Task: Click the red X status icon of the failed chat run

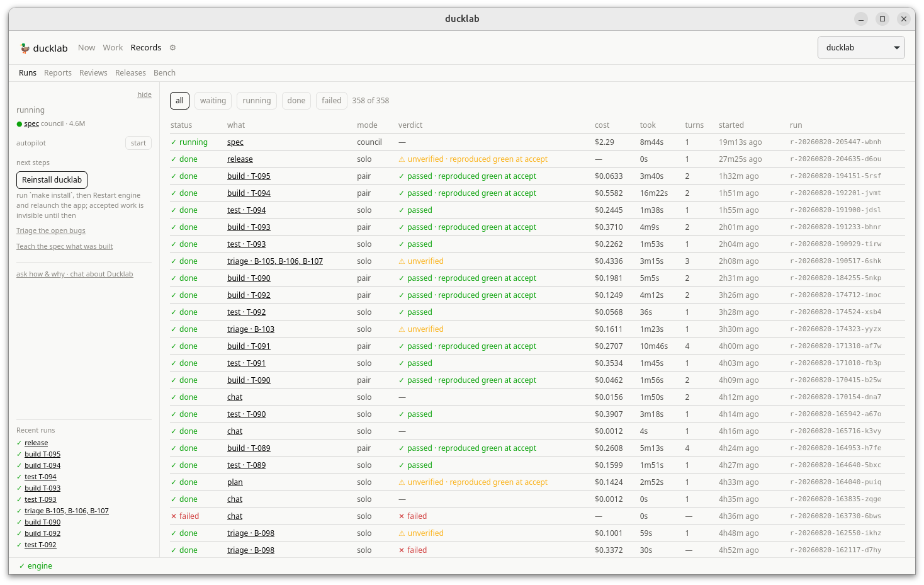Action: point(174,516)
